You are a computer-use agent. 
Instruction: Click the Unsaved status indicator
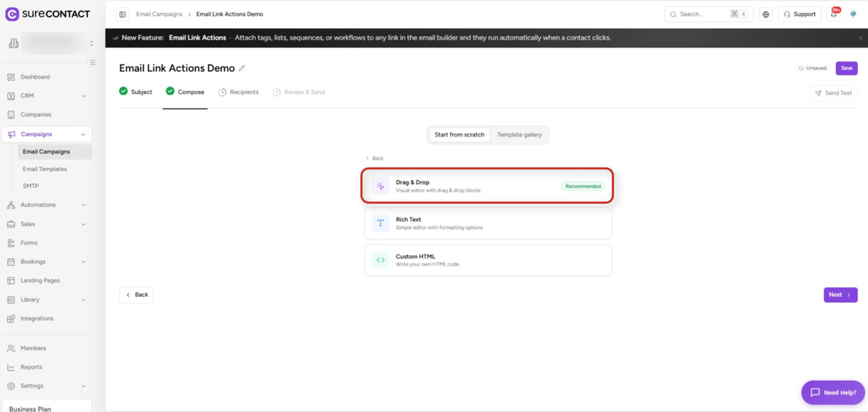pyautogui.click(x=812, y=68)
